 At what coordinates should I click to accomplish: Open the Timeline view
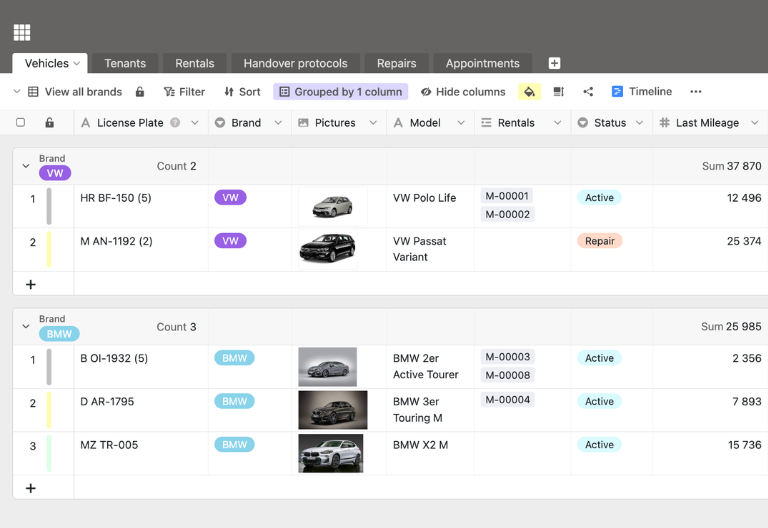coord(641,92)
